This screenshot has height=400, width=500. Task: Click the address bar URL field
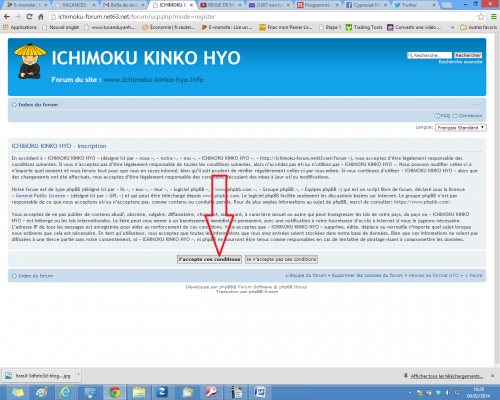[263, 16]
